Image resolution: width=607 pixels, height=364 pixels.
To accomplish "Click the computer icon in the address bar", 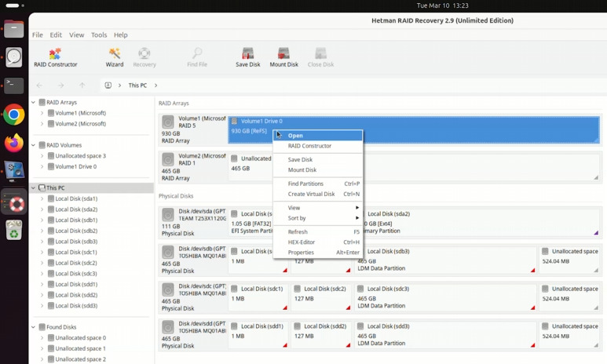I will 108,85.
